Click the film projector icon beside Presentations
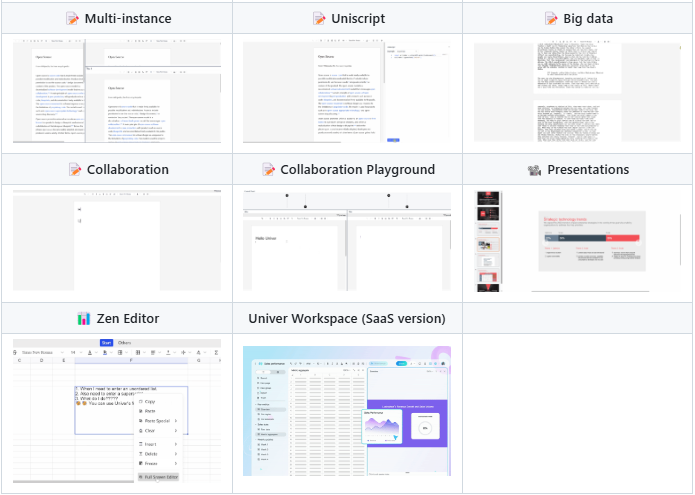The height and width of the screenshot is (495, 695). (535, 170)
